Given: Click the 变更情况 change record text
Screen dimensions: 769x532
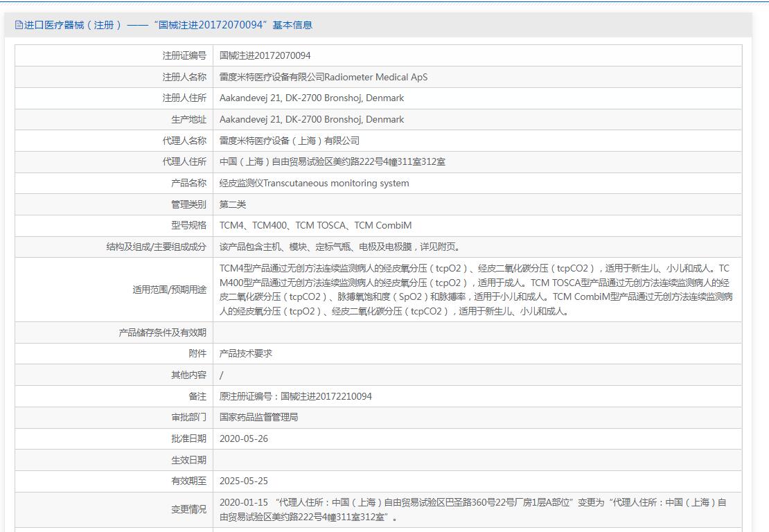Looking at the screenshot, I should click(x=472, y=509).
